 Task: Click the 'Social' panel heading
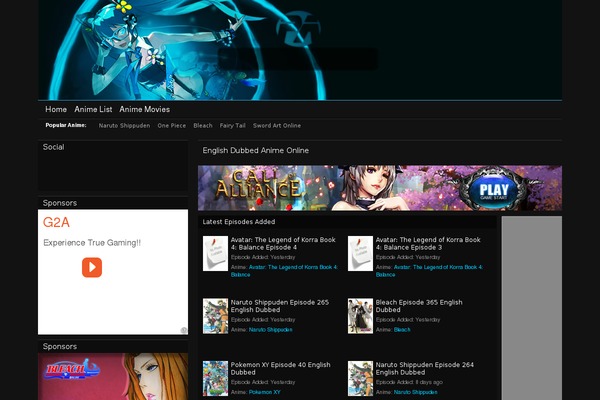click(54, 147)
